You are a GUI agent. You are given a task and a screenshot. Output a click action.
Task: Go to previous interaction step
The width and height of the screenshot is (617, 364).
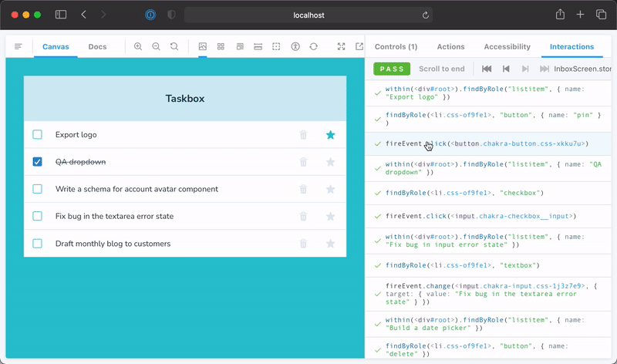pyautogui.click(x=506, y=69)
